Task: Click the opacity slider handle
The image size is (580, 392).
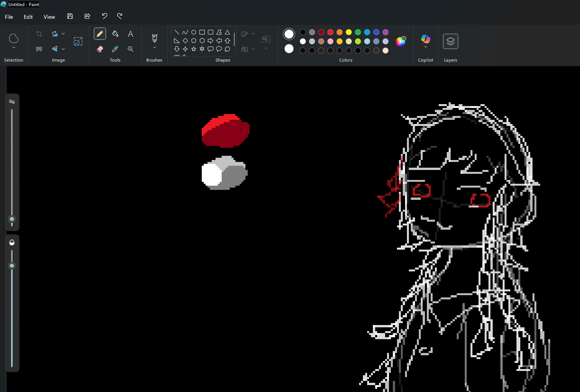Action: click(12, 266)
